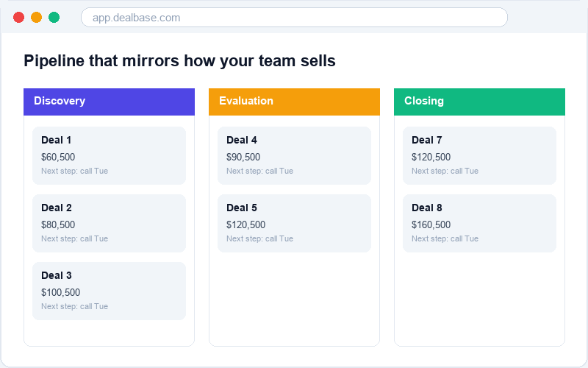Open the Deal 7 title
The image size is (588, 368).
pyautogui.click(x=427, y=140)
